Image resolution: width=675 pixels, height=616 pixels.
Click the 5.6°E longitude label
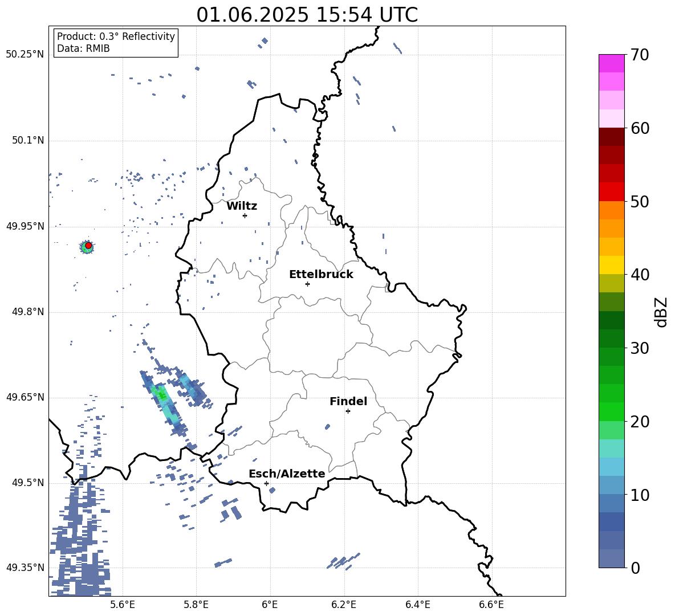click(123, 605)
